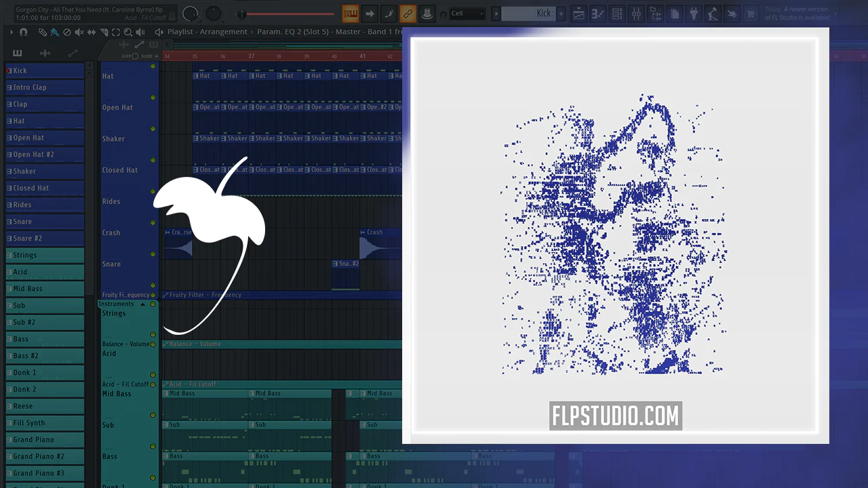
Task: Select the Fruity Filter - Frequency automation clip
Action: click(x=282, y=295)
